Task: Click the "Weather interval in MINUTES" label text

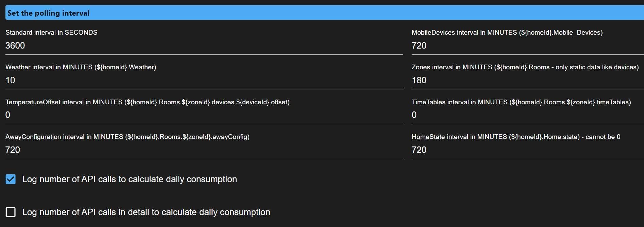Action: tap(81, 67)
